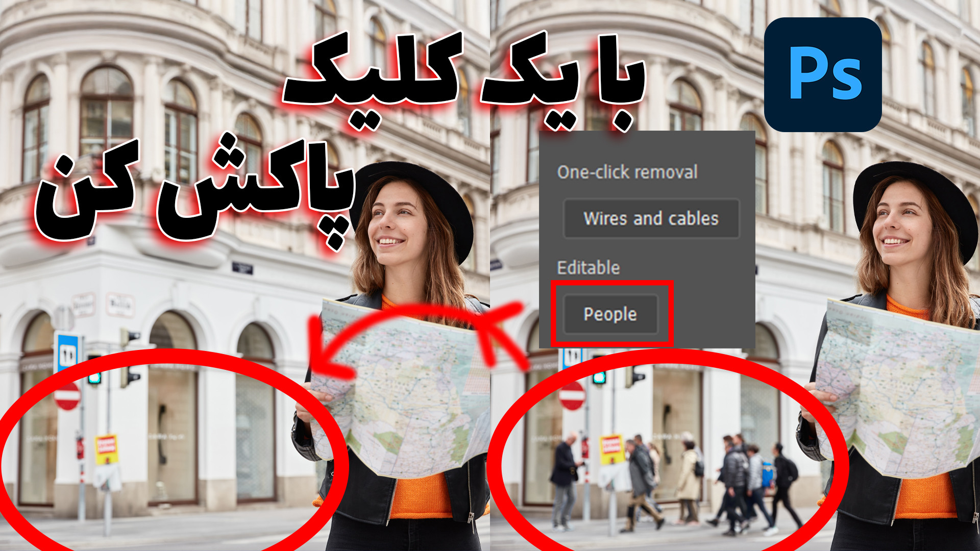Click the blue street sign in left photo
The width and height of the screenshot is (980, 551).
pyautogui.click(x=68, y=352)
